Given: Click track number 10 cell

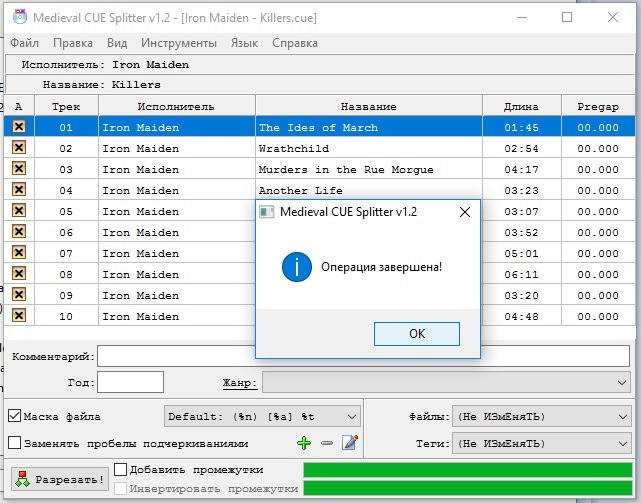Looking at the screenshot, I should click(x=66, y=317).
